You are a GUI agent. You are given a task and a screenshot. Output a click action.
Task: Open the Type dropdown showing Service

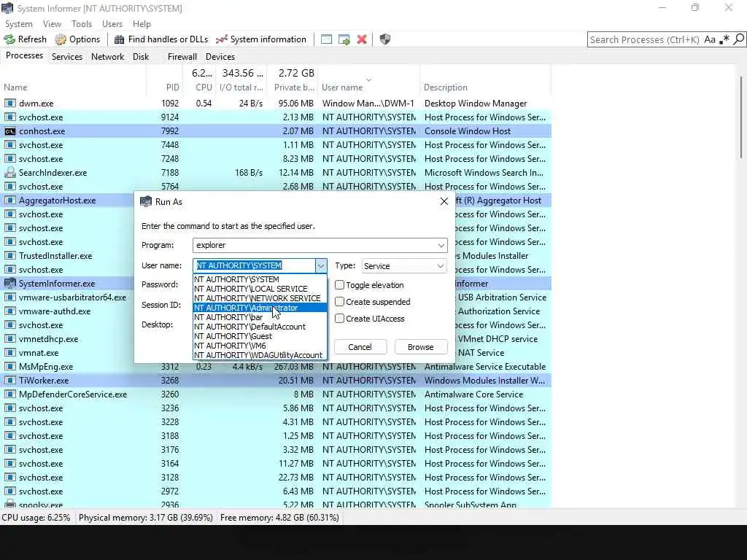point(404,265)
